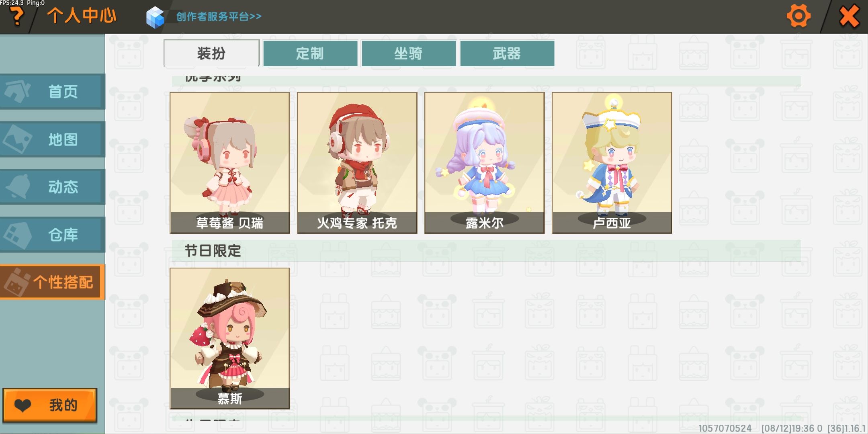The image size is (868, 434).
Task: Close the personal center with orange X
Action: click(849, 16)
